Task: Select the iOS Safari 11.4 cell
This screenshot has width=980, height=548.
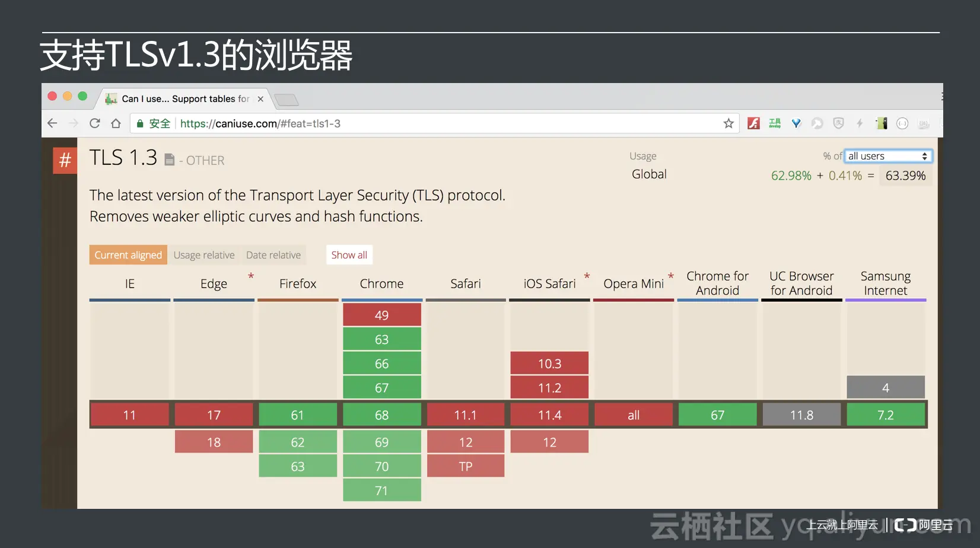Action: coord(549,415)
